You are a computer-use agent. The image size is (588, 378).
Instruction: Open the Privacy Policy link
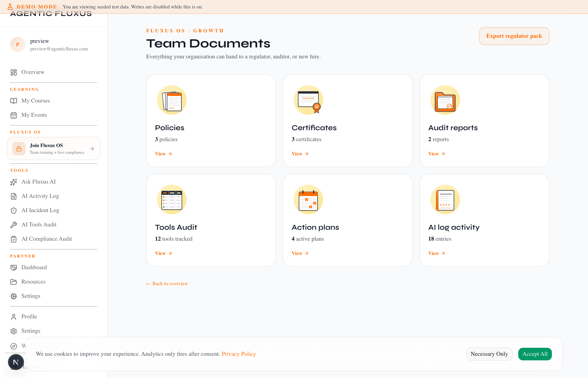(239, 354)
